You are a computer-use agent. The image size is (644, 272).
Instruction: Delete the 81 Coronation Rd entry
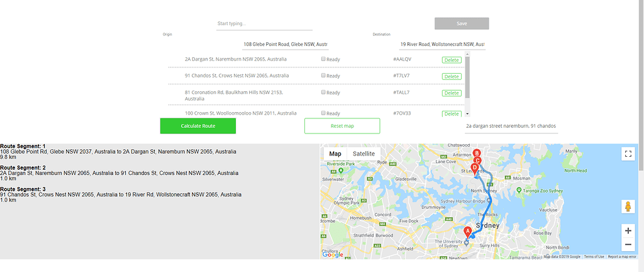452,93
